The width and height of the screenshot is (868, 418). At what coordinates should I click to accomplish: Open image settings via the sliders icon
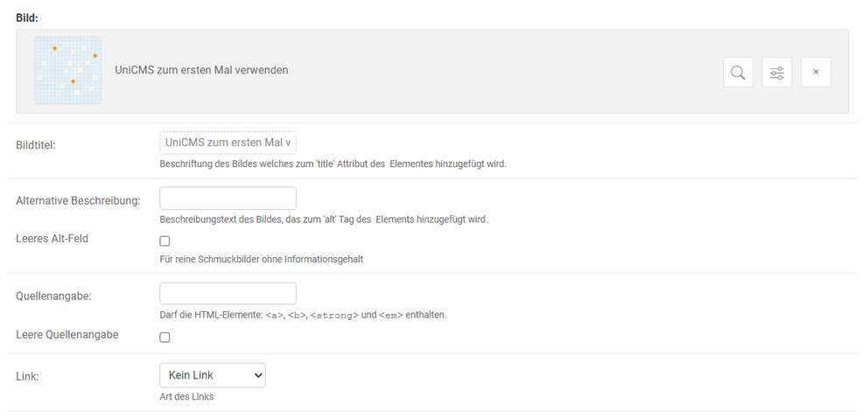coord(776,72)
